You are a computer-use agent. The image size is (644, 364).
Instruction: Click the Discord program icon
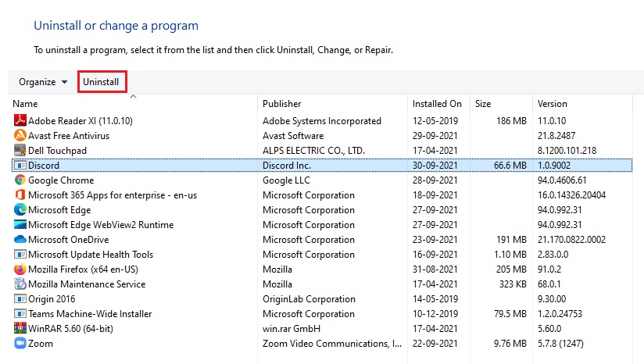click(20, 166)
